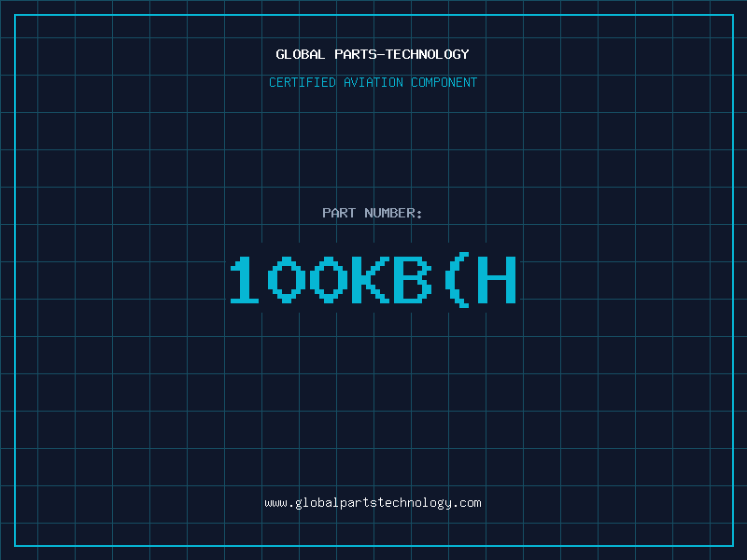This screenshot has height=560, width=747.
Task: Click the letter B in the part number
Action: pyautogui.click(x=410, y=280)
